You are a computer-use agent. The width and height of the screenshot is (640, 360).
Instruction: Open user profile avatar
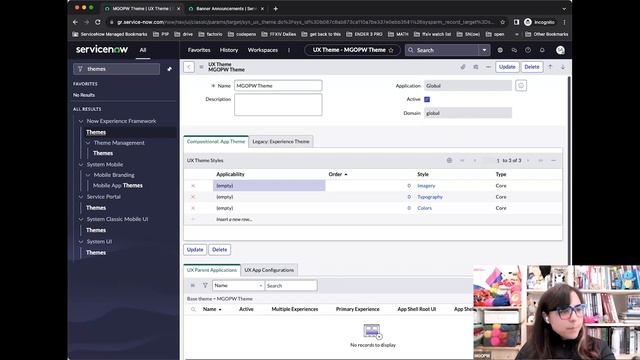point(560,50)
